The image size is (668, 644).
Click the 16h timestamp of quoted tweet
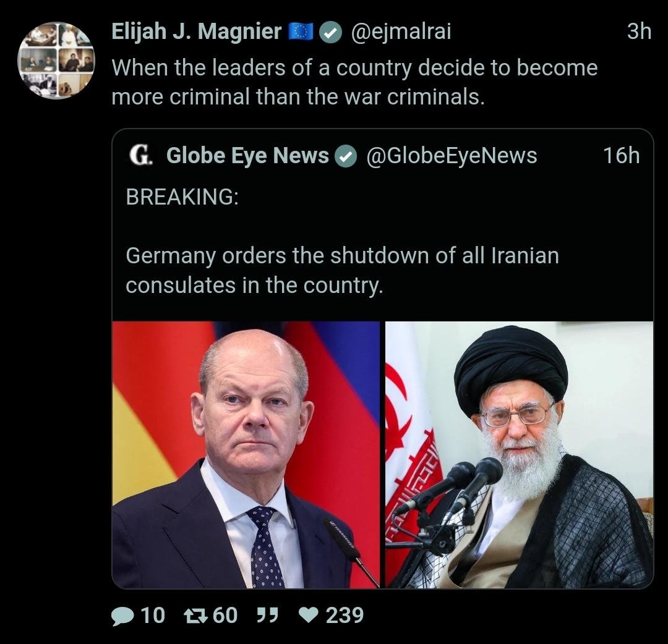(x=621, y=155)
